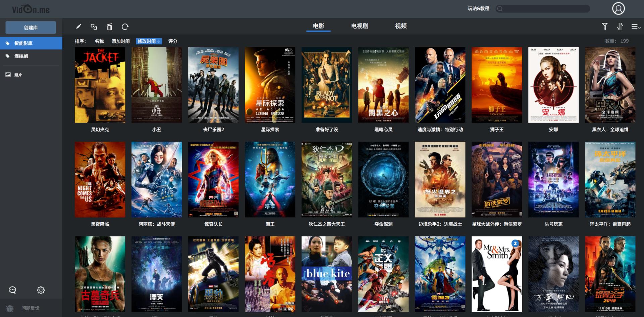
Task: Open the chat message bubble icon
Action: 12,290
